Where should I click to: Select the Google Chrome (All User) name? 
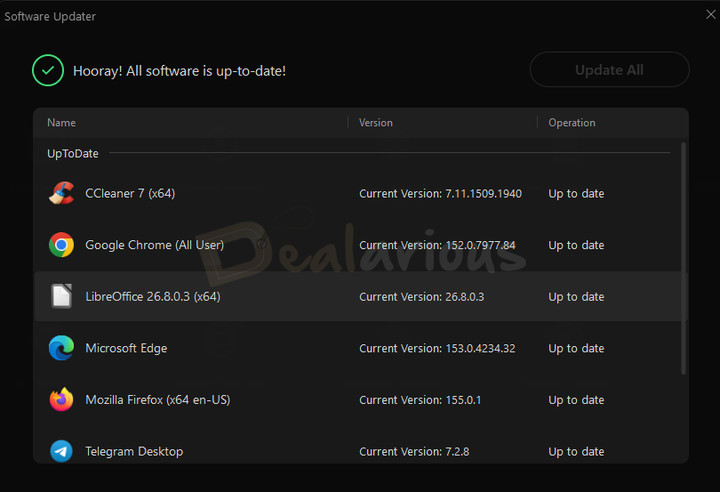[155, 245]
